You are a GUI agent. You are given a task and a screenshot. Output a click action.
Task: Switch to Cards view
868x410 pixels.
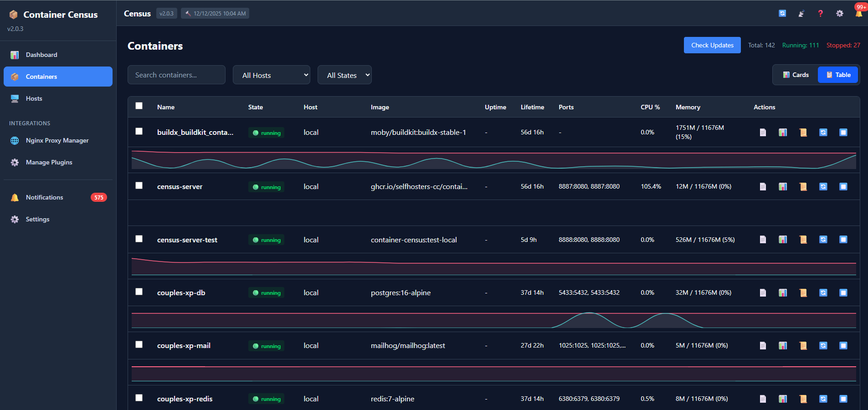[x=795, y=74]
